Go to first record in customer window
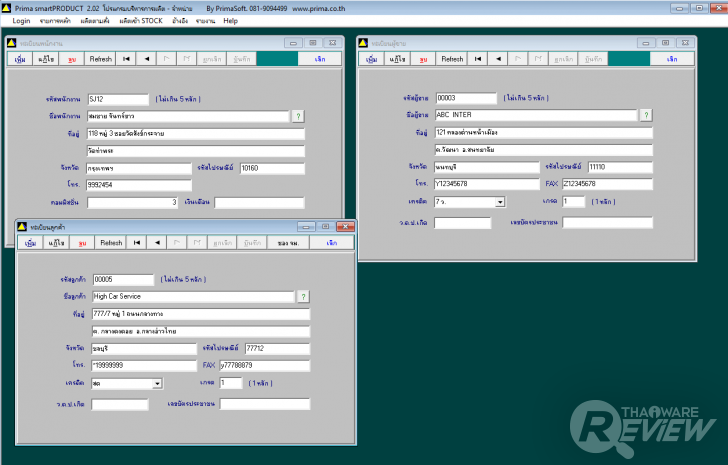The width and height of the screenshot is (728, 465). [x=136, y=243]
